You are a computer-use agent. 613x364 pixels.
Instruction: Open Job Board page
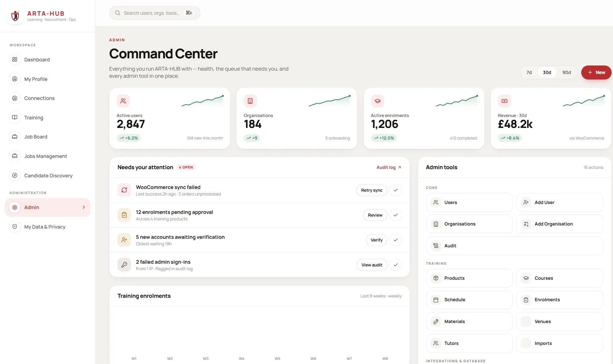[47, 137]
